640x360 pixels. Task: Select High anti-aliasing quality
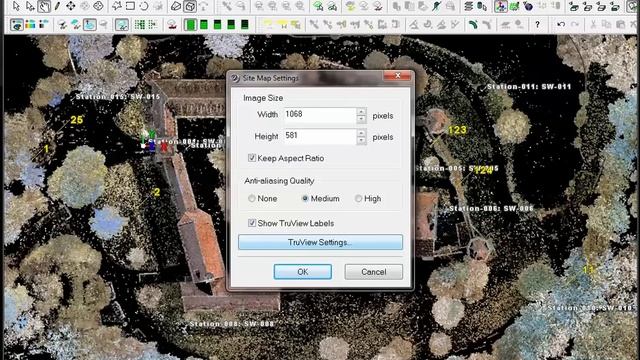358,198
